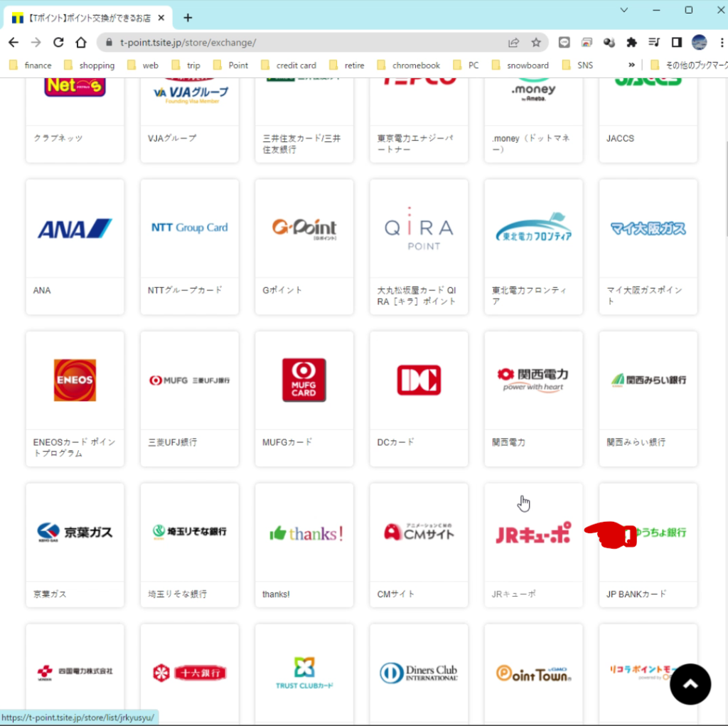Open the Point Town logo

pyautogui.click(x=533, y=673)
